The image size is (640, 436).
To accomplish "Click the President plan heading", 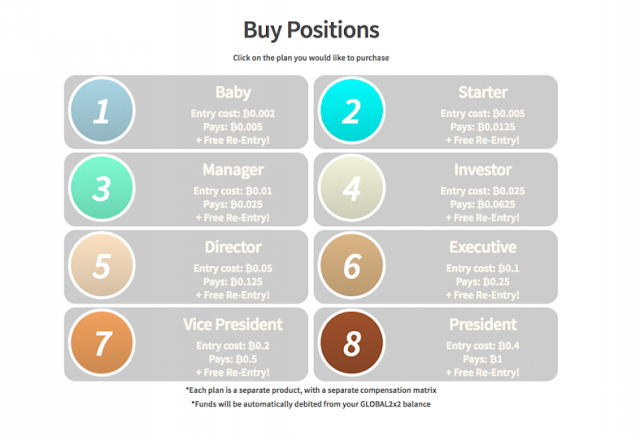I will point(483,325).
